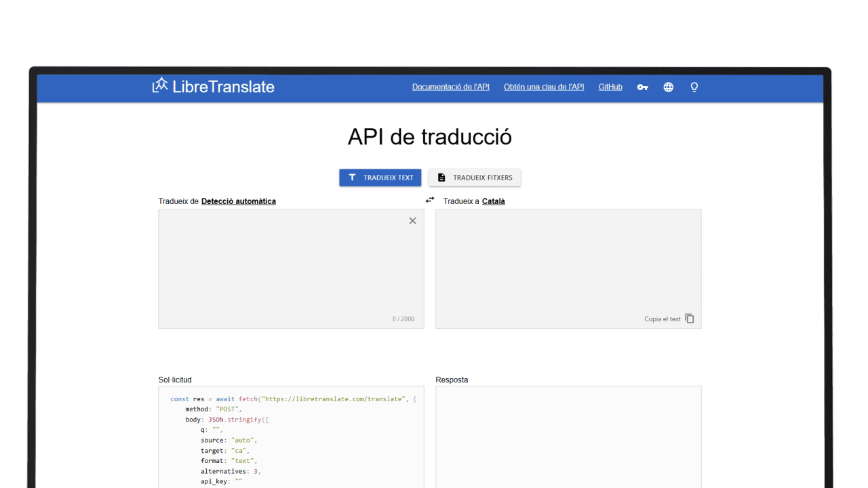868x488 pixels.
Task: Open the Detecció automàtica source language dropdown
Action: [x=238, y=201]
